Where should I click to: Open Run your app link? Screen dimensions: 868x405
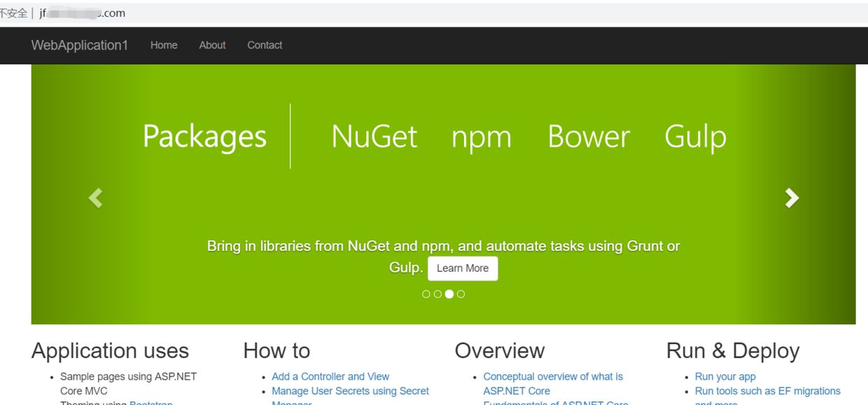click(725, 376)
